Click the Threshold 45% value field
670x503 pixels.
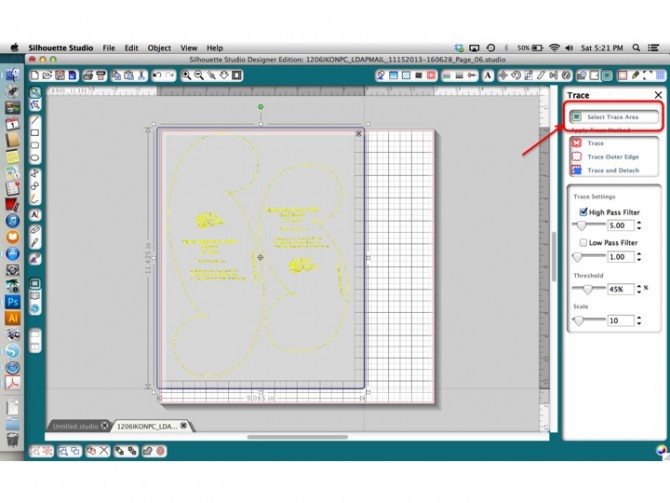621,289
